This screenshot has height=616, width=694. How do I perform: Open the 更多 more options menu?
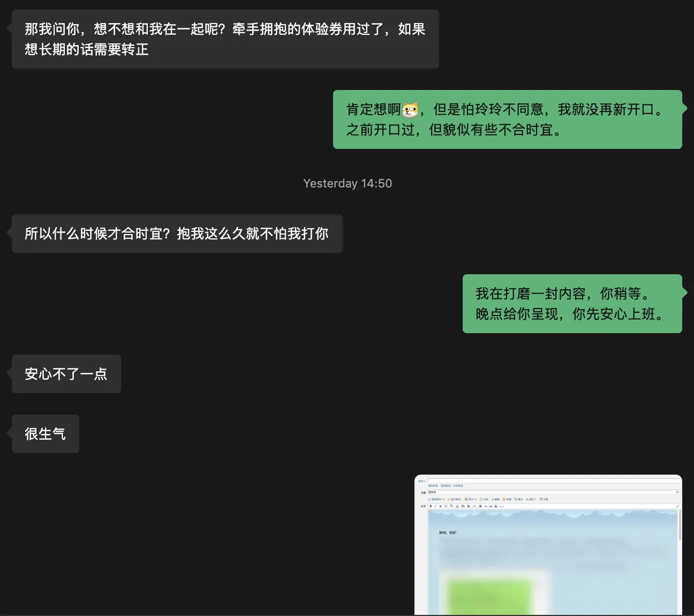click(x=518, y=499)
